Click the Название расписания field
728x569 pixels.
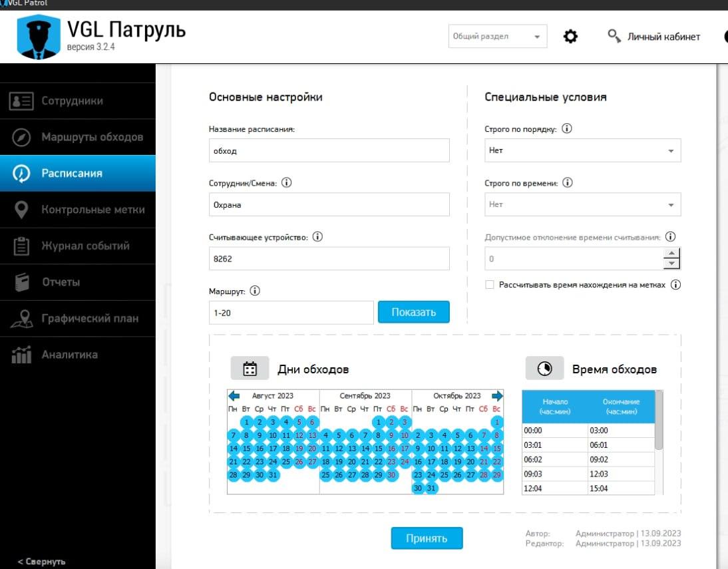coord(329,150)
